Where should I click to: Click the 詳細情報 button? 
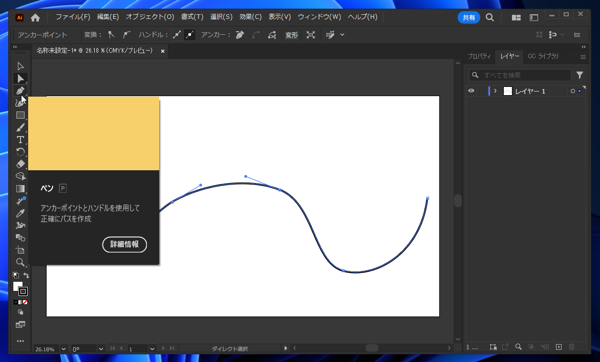tap(124, 244)
